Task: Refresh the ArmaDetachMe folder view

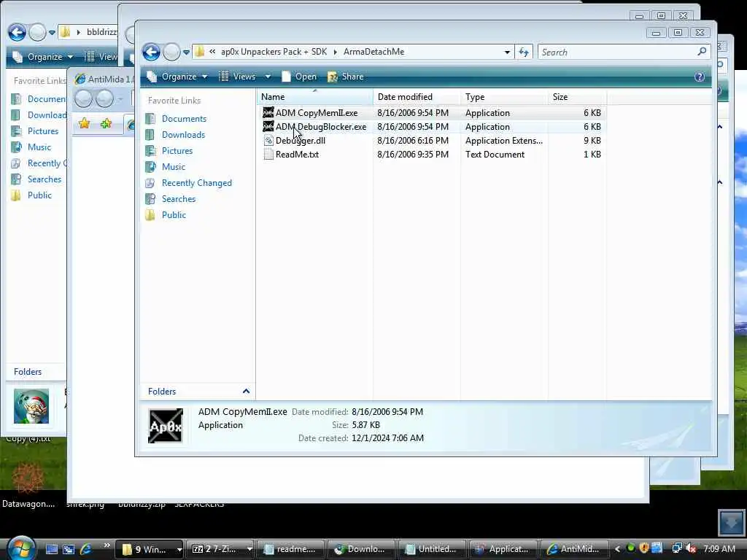Action: [x=524, y=52]
